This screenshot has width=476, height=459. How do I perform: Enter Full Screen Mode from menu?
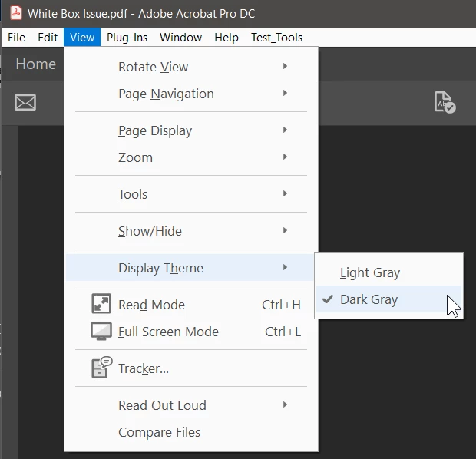191,332
